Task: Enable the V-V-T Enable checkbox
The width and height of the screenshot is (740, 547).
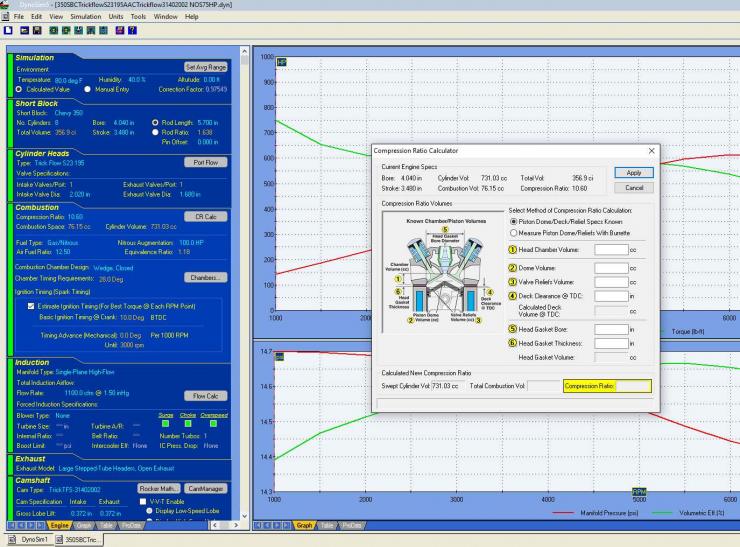Action: 143,502
